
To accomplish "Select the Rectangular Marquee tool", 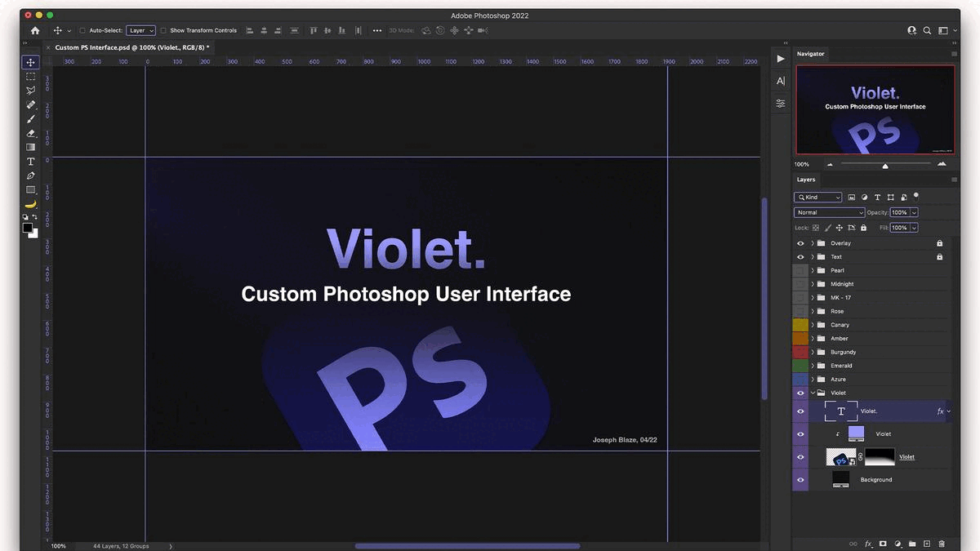I will click(x=30, y=76).
